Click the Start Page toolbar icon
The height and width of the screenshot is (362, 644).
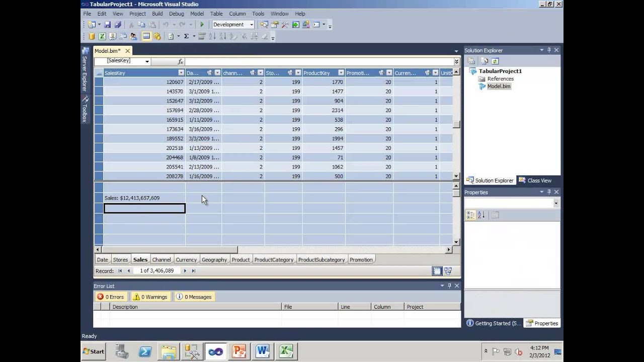[296, 25]
